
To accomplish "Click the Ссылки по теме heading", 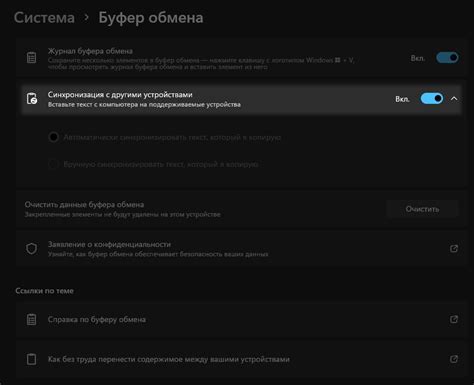I will coord(44,291).
